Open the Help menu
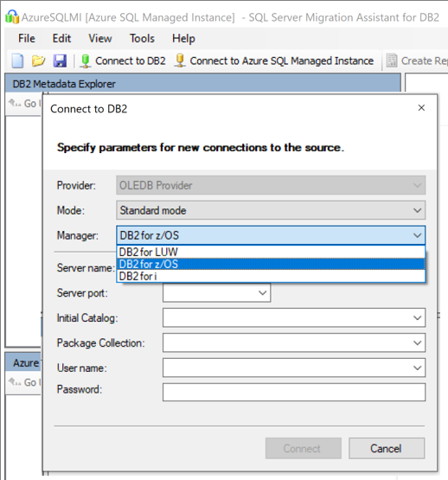 point(183,39)
